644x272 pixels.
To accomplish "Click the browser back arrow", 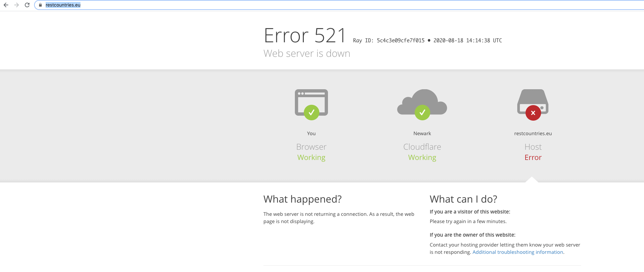I will point(6,5).
